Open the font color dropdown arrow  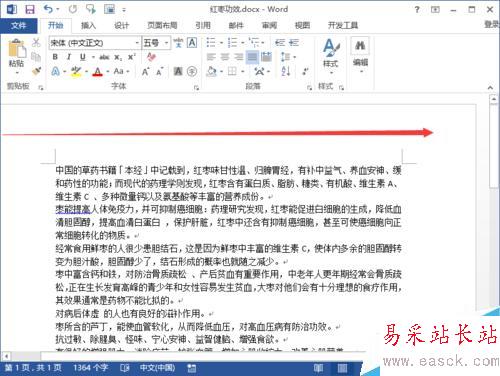108,71
